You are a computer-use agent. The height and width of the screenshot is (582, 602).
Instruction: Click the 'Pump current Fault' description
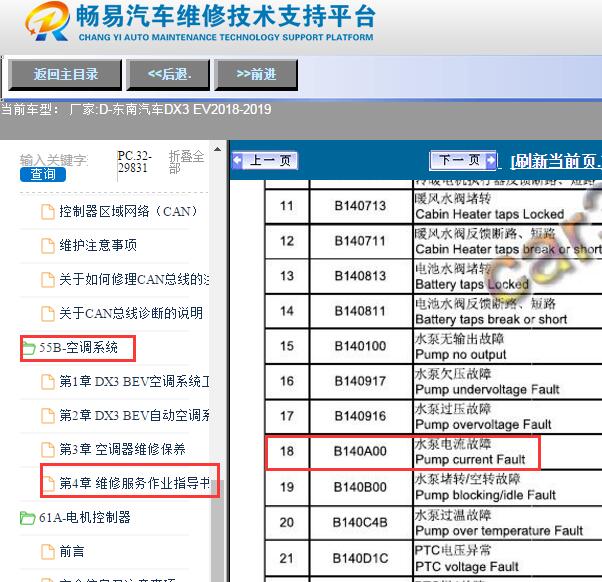coord(470,459)
